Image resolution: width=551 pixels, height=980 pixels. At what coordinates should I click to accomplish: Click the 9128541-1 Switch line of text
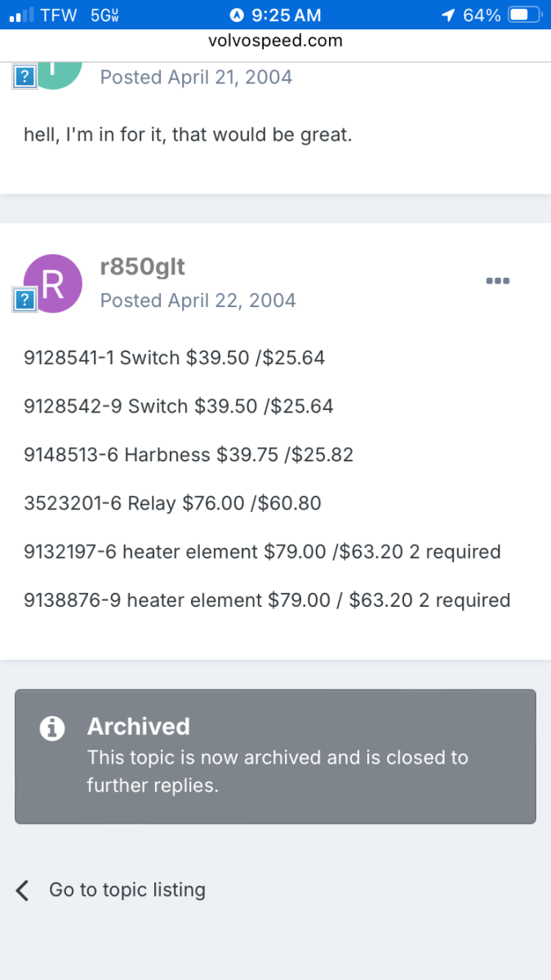click(174, 358)
